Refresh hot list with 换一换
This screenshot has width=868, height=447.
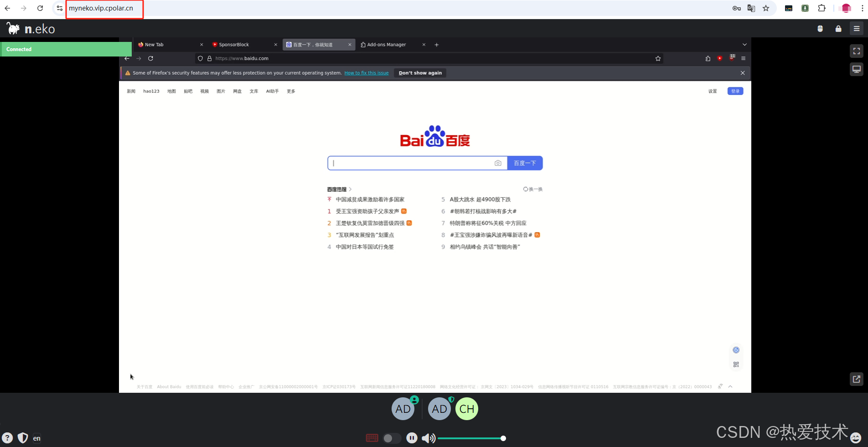(x=533, y=189)
